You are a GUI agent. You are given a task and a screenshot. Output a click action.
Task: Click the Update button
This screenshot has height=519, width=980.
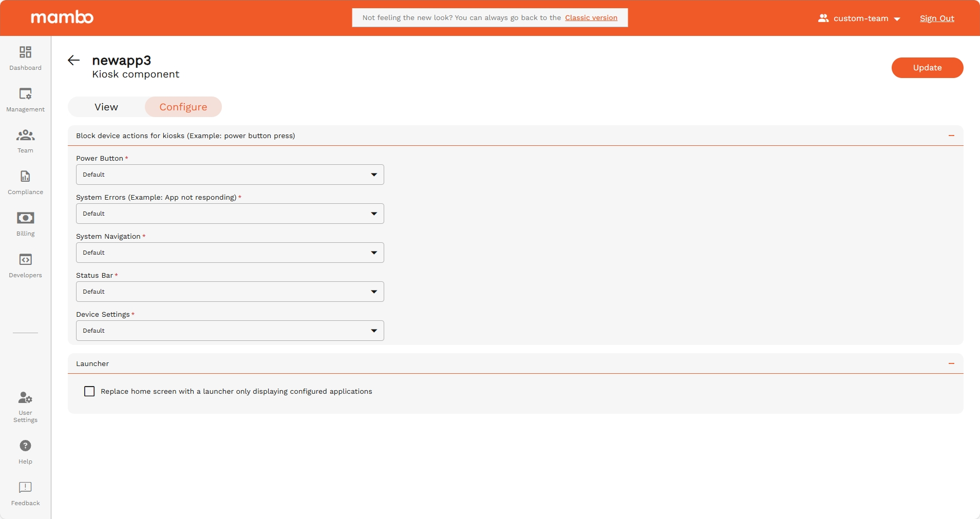927,68
